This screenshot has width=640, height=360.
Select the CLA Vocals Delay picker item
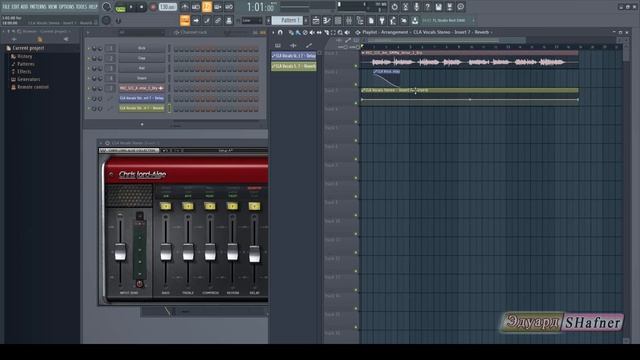point(294,56)
